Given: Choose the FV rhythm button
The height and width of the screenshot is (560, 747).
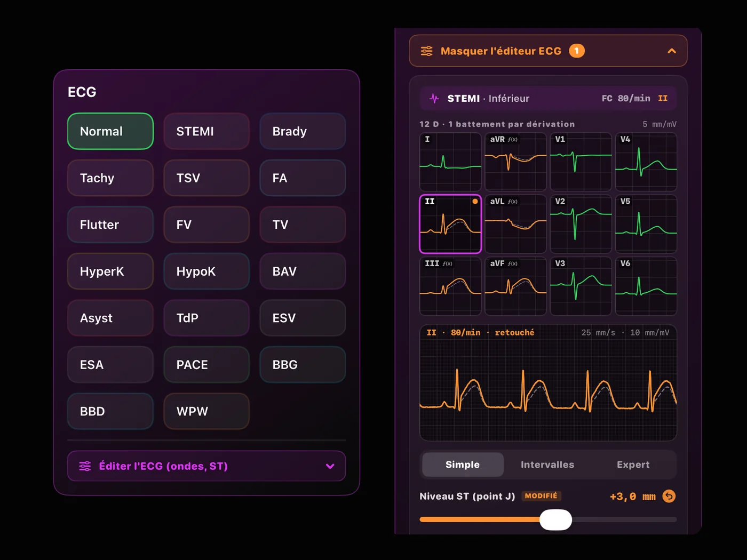Looking at the screenshot, I should [206, 225].
